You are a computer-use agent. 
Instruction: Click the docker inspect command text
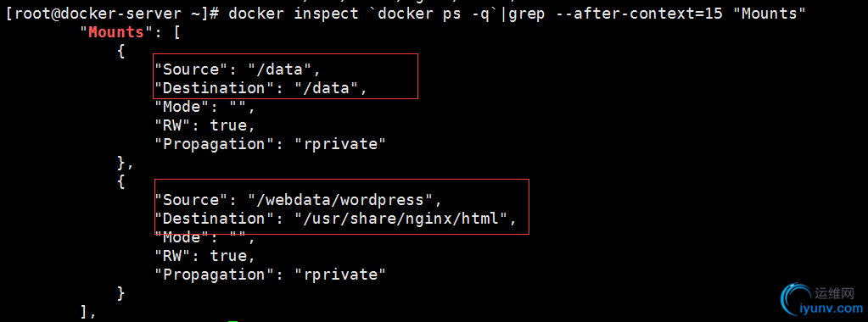pyautogui.click(x=294, y=14)
